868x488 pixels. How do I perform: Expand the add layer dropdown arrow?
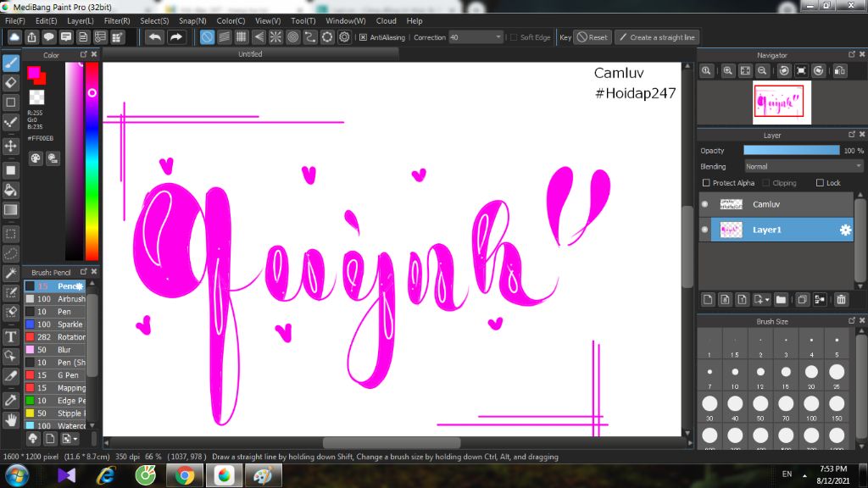coord(767,299)
